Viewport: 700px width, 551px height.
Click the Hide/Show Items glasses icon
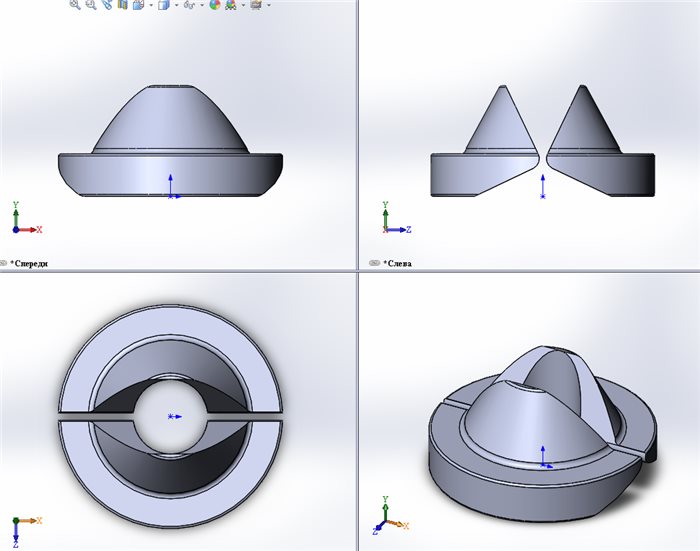[x=189, y=5]
